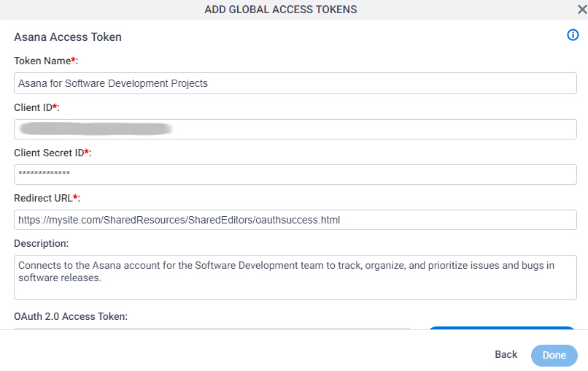The image size is (588, 371).
Task: Select the OAuth 2.0 Access Token label
Action: pos(71,316)
